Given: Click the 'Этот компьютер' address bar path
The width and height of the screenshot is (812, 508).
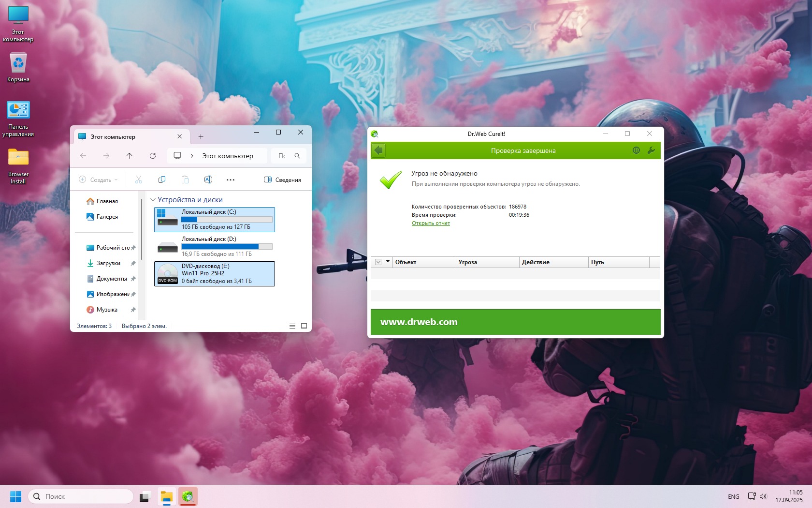Looking at the screenshot, I should [x=228, y=156].
